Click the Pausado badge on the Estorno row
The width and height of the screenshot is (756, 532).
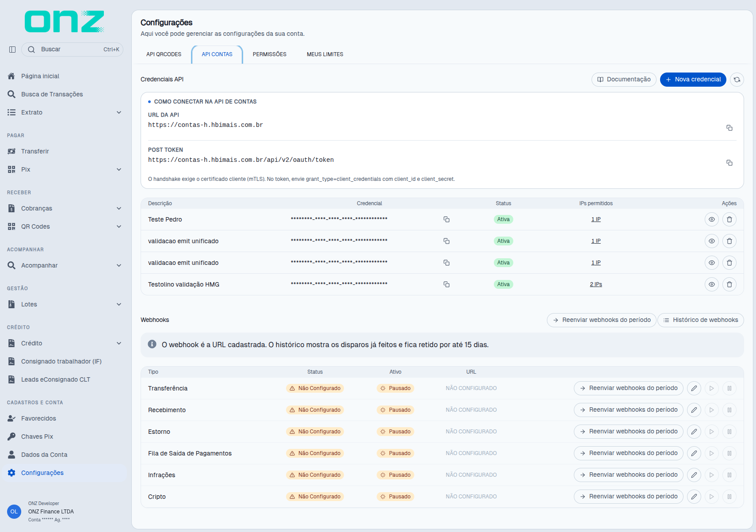pyautogui.click(x=395, y=432)
